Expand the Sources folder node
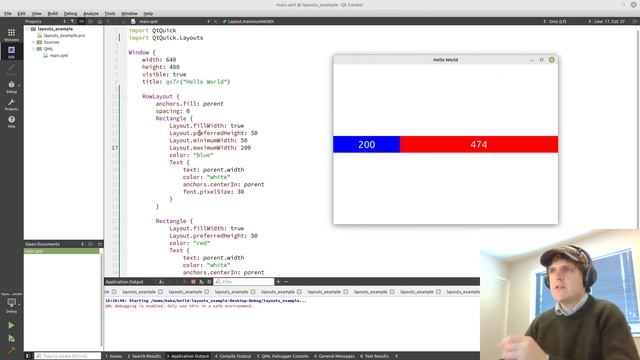Image resolution: width=640 pixels, height=360 pixels. coord(33,42)
